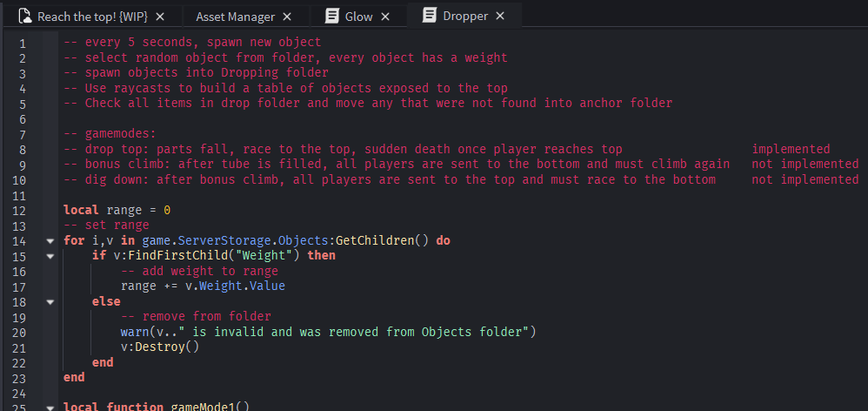Select the Dropper tab
The height and width of the screenshot is (411, 868).
(x=464, y=16)
